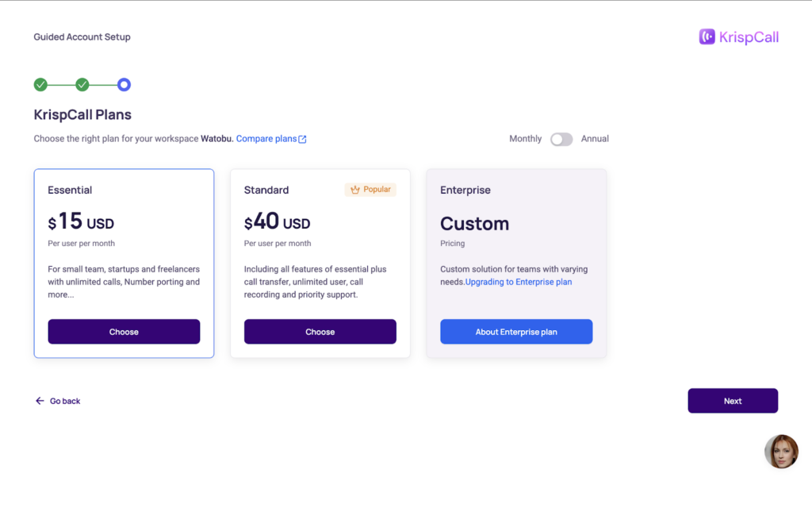
Task: Click the Go back link
Action: (x=65, y=401)
